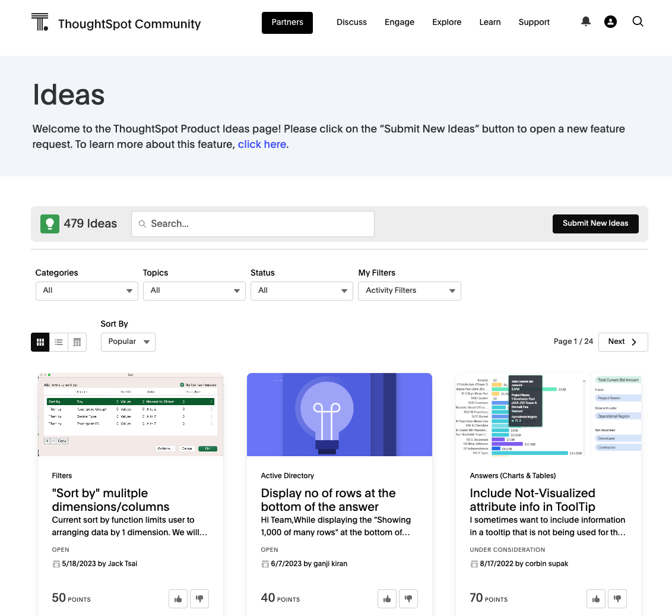The height and width of the screenshot is (616, 672).
Task: Open the sort dialog thumbnail image
Action: pos(131,415)
